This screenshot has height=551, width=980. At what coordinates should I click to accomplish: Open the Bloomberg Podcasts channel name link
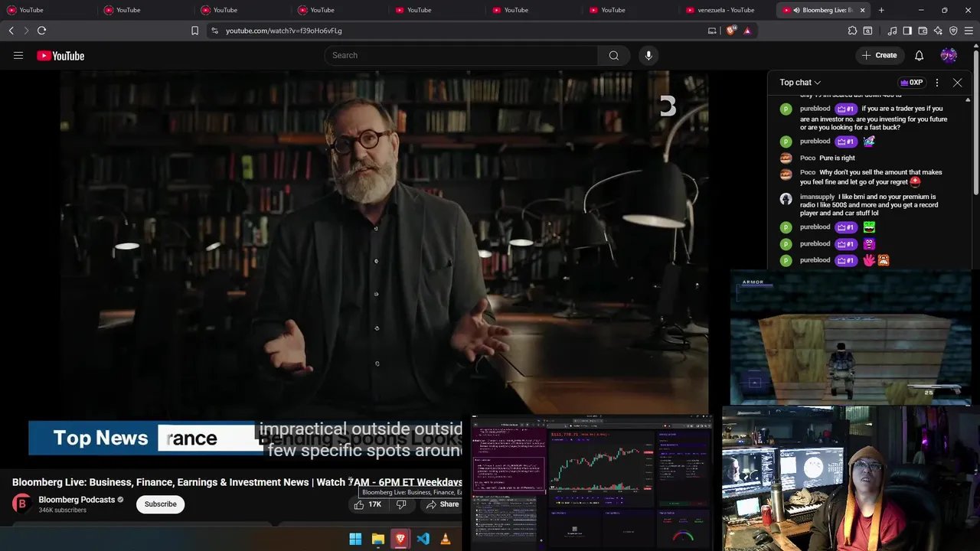tap(77, 500)
